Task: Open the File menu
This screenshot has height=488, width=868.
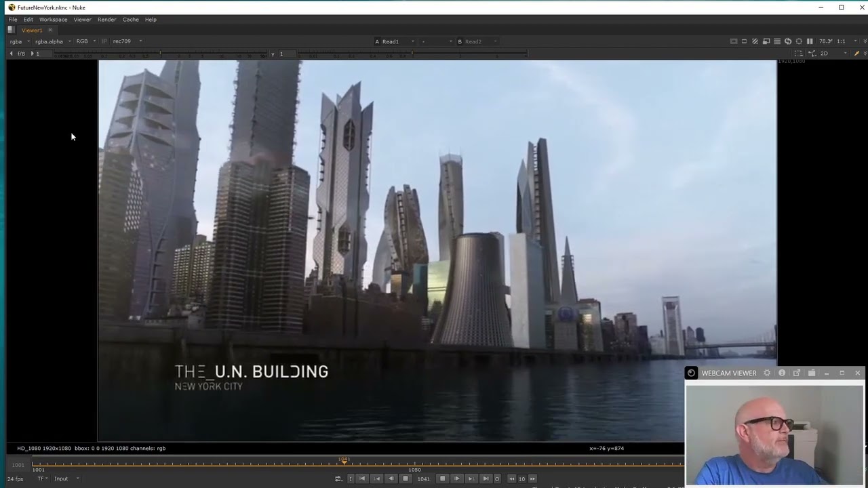Action: [13, 20]
